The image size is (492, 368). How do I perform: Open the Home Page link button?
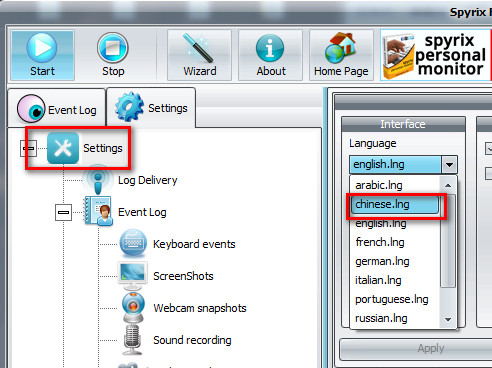(x=341, y=55)
